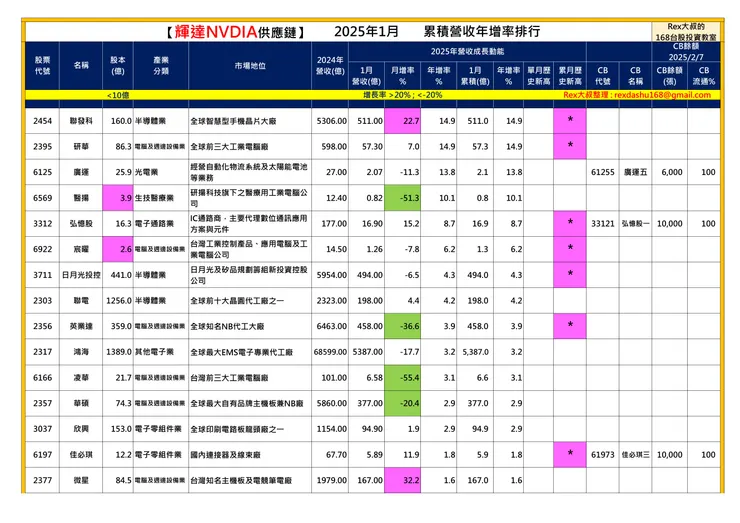Click the 全球智慧型手機晶片大廠 description

pos(233,121)
